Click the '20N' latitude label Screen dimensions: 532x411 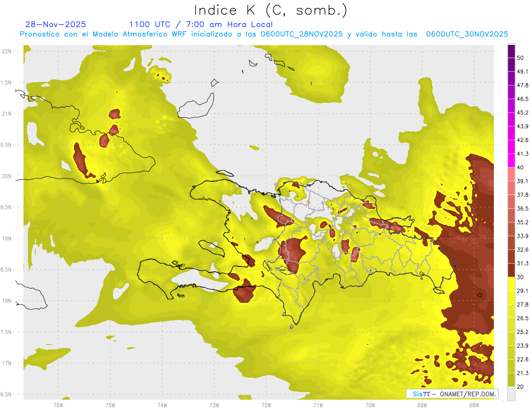(x=7, y=176)
